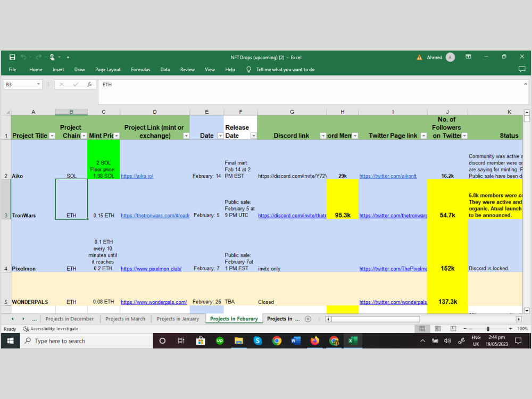532x399 pixels.
Task: Open the pixelmon.club link
Action: click(151, 269)
